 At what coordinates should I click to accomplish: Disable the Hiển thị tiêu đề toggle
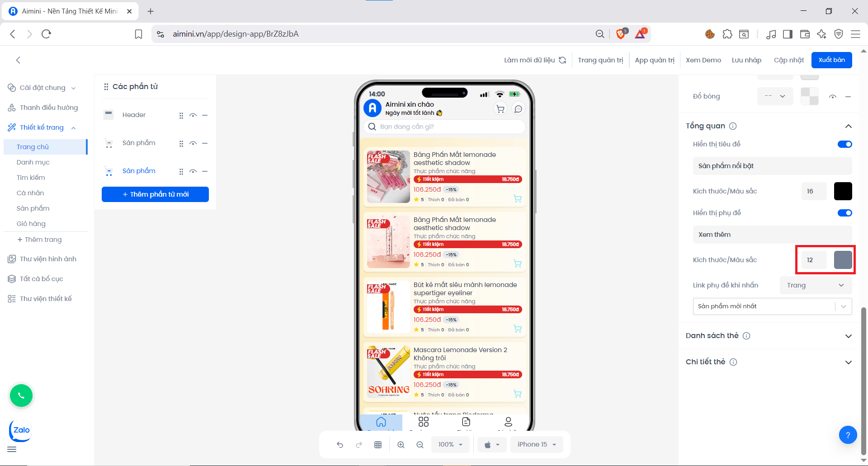point(844,144)
